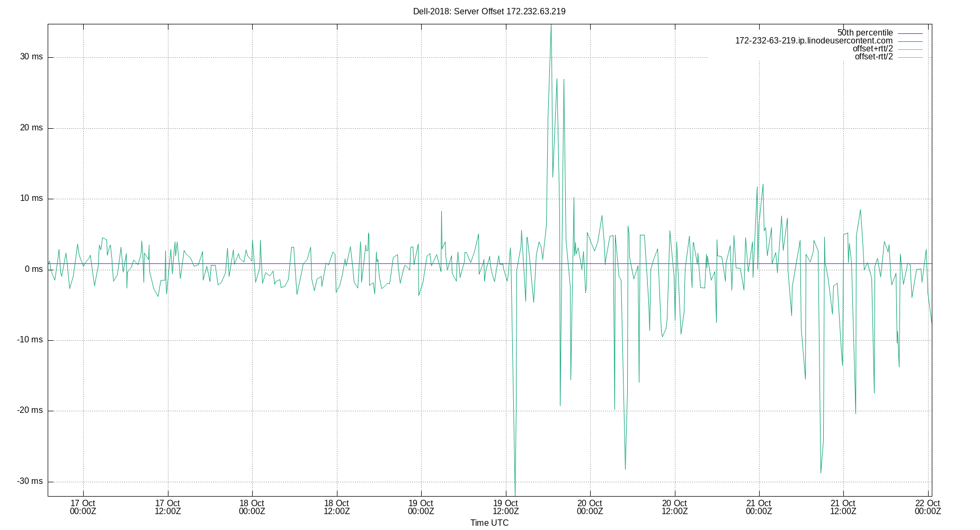Click the '-10 ms' y-axis label
Image resolution: width=980 pixels, height=530 pixels.
point(30,340)
